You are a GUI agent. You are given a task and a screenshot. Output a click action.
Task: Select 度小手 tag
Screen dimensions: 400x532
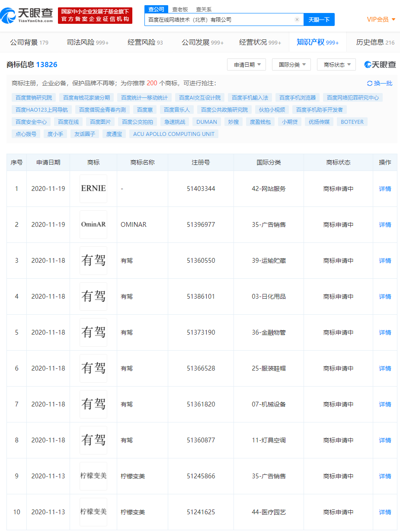point(55,134)
